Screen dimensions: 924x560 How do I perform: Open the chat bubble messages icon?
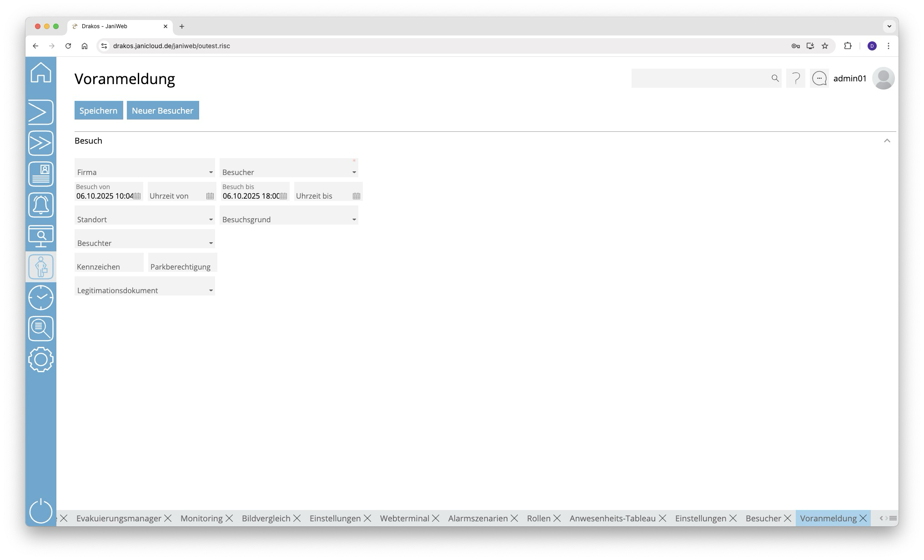coord(819,79)
